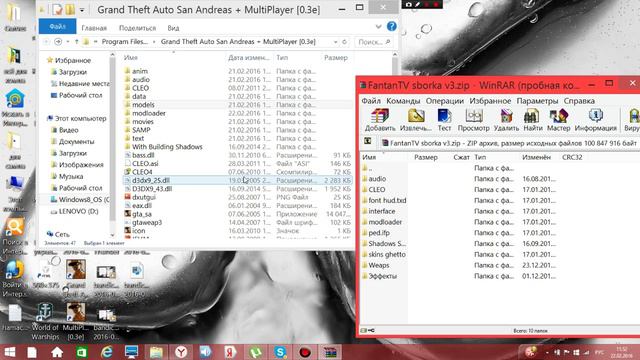Open recent locations dropdown next to the forward arrow

click(67, 42)
